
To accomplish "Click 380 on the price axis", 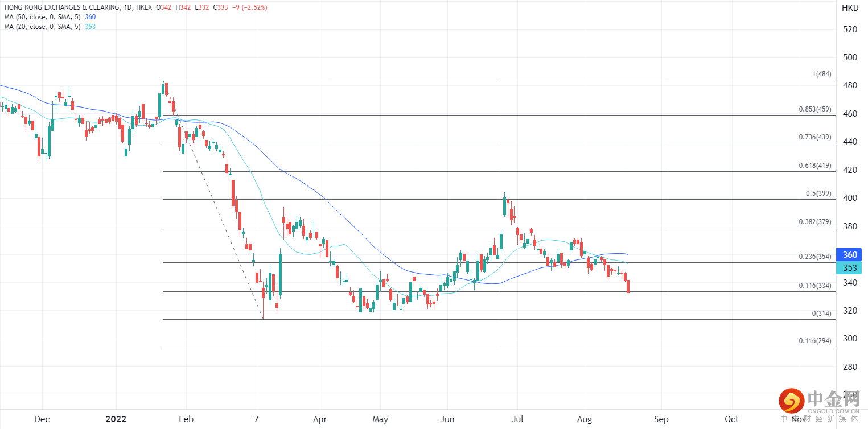I will pos(850,226).
